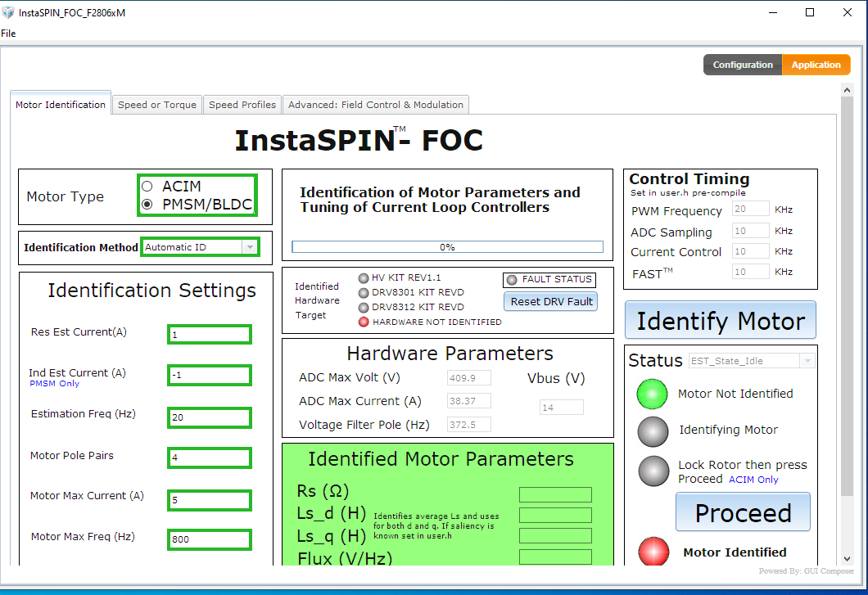Click the Estimation Freq input field
The height and width of the screenshot is (595, 868).
click(210, 417)
